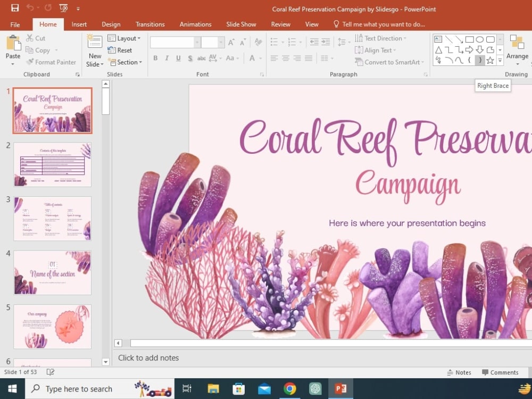Click the Numbering list icon
532x399 pixels.
tap(292, 42)
